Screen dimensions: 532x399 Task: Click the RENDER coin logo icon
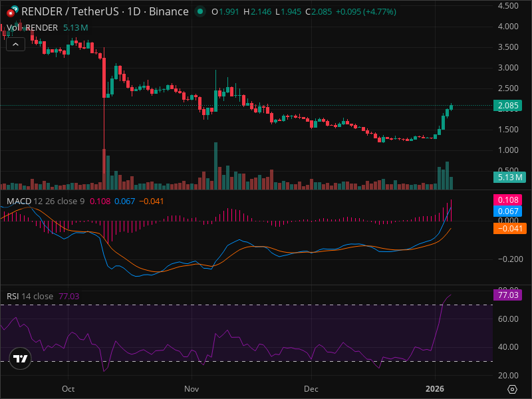[13, 11]
